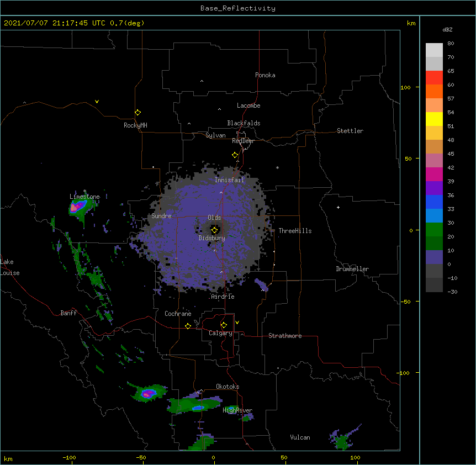Click the ThreeHills label
476x465 pixels.
[x=295, y=231]
